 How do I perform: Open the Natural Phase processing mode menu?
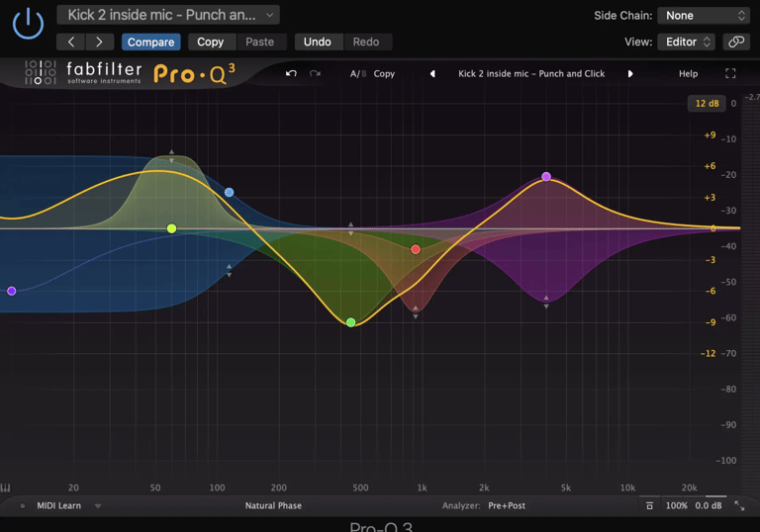[273, 505]
